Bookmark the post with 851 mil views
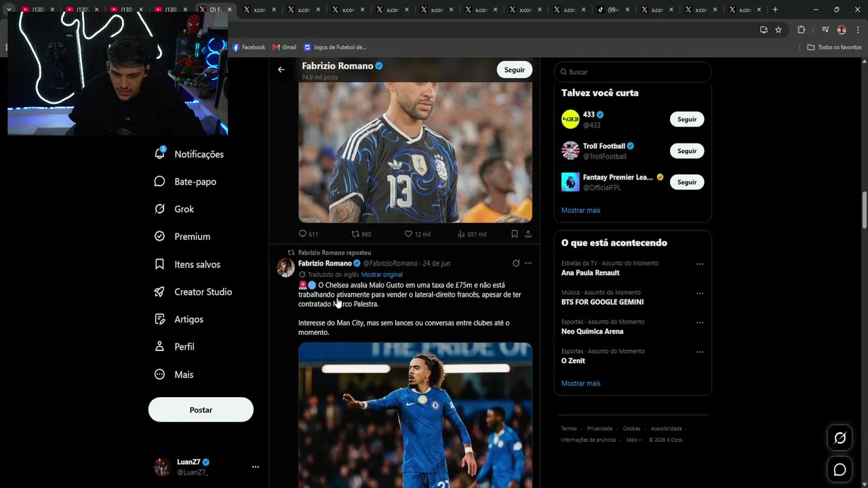This screenshot has height=488, width=868. click(x=515, y=234)
